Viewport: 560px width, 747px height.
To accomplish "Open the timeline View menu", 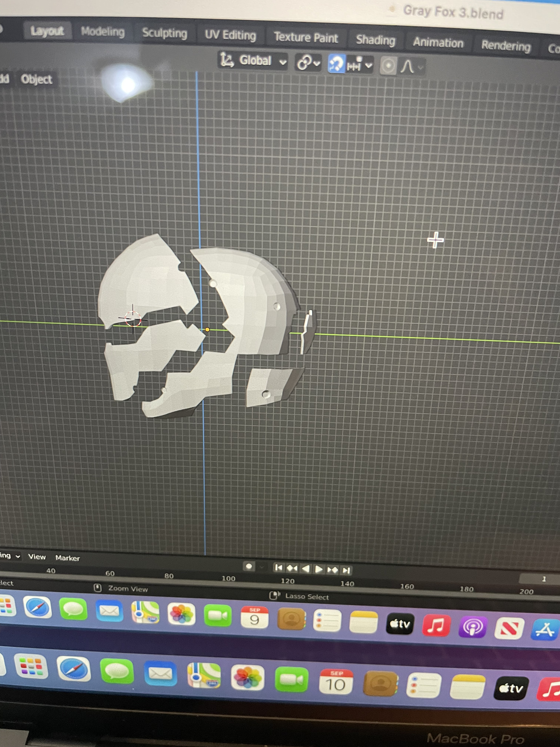I will tap(37, 557).
